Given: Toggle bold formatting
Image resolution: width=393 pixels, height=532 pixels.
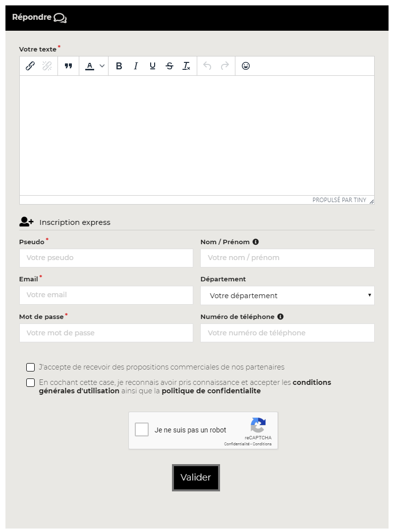Looking at the screenshot, I should 119,66.
